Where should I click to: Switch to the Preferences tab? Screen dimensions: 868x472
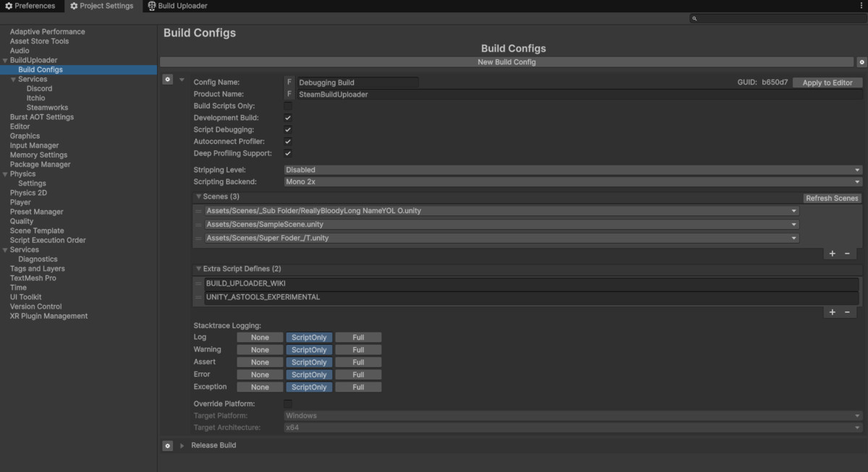pos(32,5)
